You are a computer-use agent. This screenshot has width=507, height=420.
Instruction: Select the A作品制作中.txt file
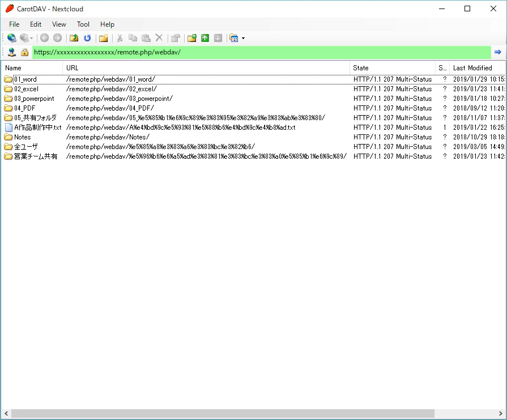[x=38, y=128]
